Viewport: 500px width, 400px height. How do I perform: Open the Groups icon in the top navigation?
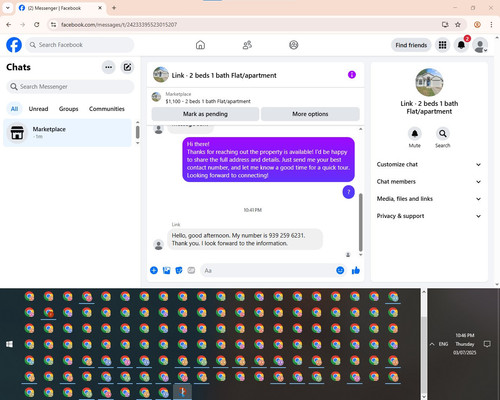pos(294,45)
